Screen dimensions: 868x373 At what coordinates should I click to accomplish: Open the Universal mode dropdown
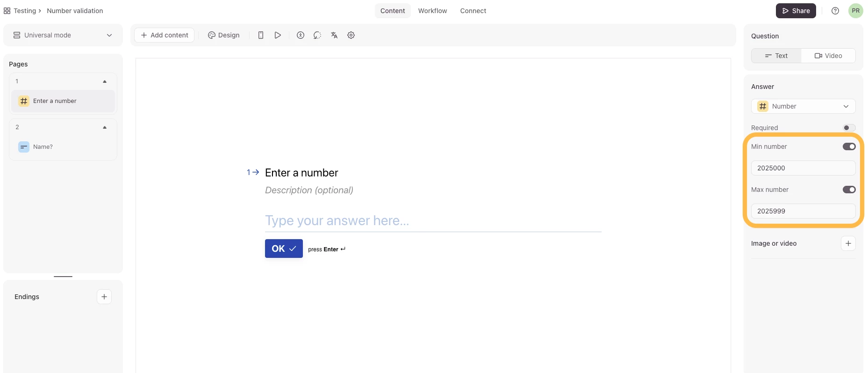[63, 35]
